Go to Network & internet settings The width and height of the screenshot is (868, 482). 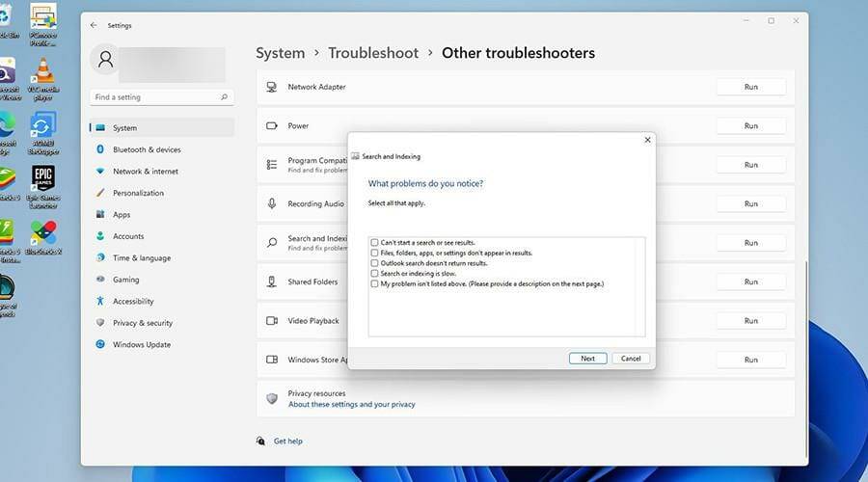(162, 172)
